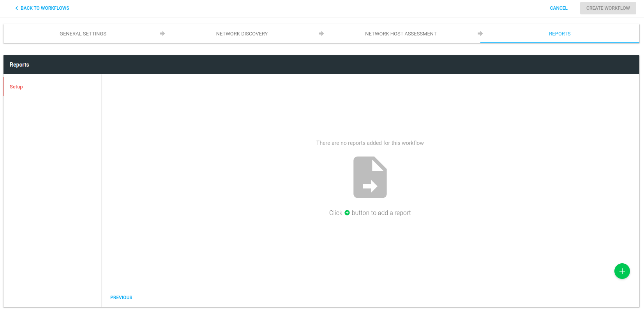Click arrow icon after General Settings step
The image size is (644, 312).
(162, 33)
